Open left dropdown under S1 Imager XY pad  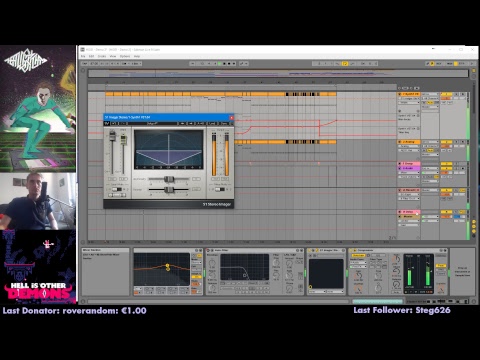coord(317,292)
